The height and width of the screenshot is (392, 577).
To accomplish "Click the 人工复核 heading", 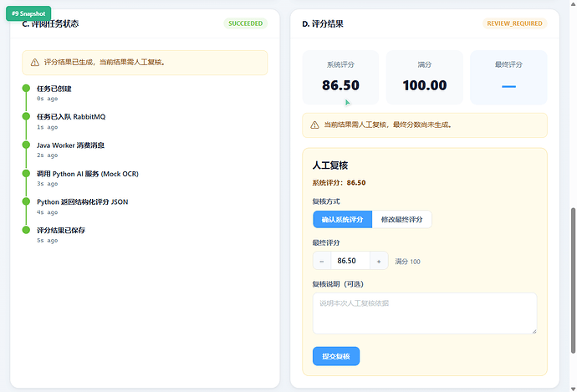I will [x=330, y=165].
